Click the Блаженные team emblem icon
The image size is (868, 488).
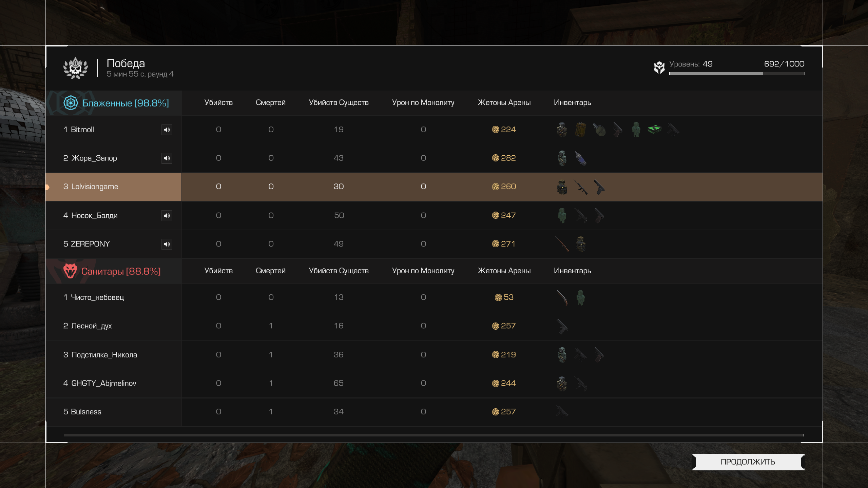click(71, 103)
